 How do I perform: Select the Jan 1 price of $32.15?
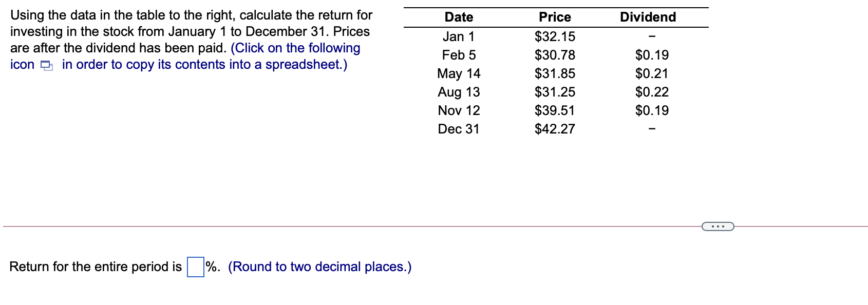pos(555,36)
